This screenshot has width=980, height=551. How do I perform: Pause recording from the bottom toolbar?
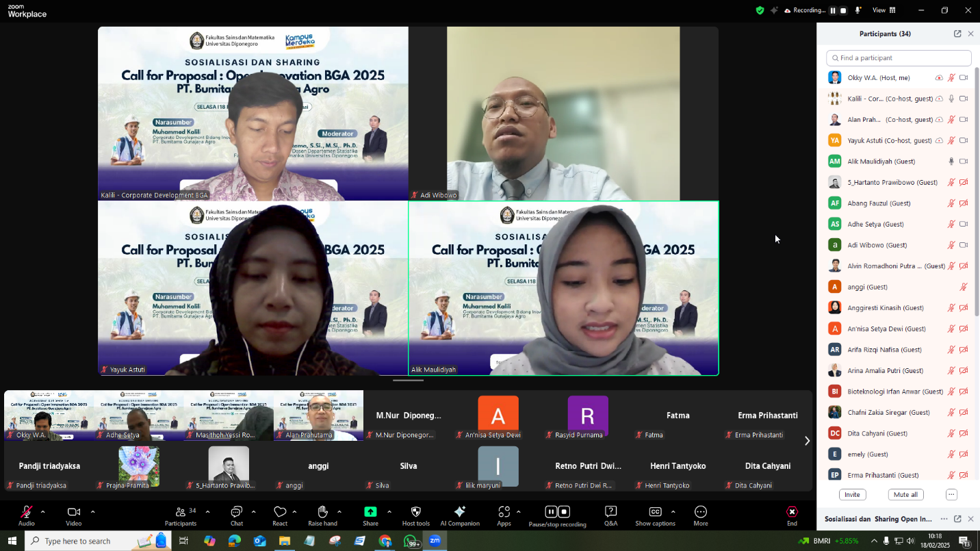[x=551, y=511]
